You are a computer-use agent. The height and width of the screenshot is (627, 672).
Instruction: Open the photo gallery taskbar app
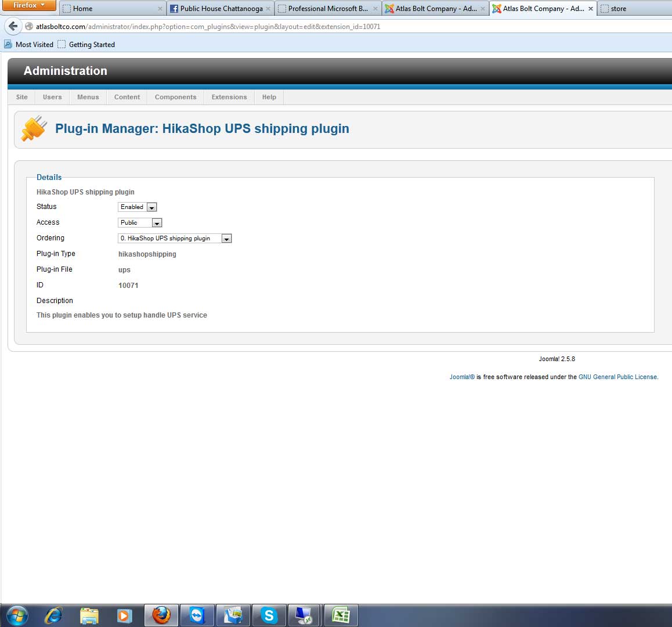click(233, 615)
